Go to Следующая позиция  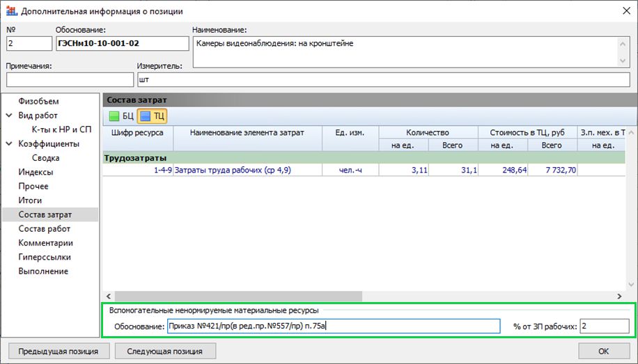click(165, 351)
